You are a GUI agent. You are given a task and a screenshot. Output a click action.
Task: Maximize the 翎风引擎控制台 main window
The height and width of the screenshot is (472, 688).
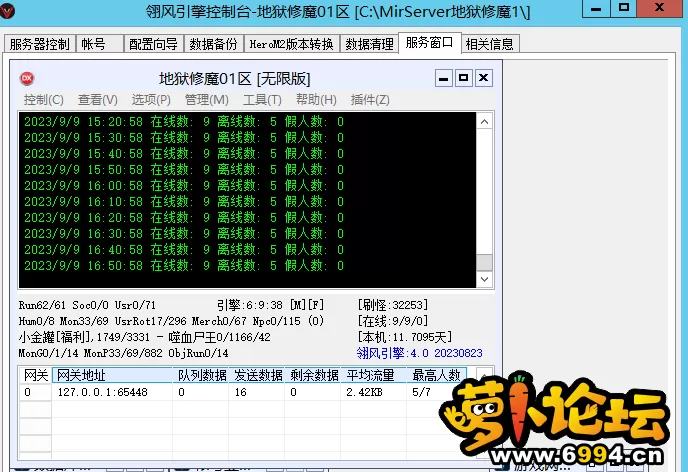624,8
